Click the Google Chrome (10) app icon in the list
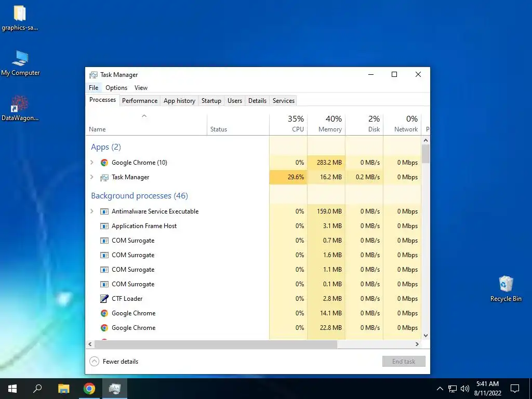 (104, 163)
